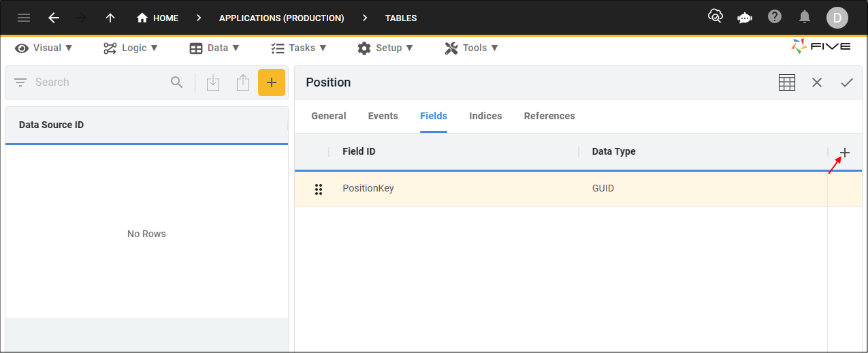Open the cloud search icon in the header

point(716,17)
